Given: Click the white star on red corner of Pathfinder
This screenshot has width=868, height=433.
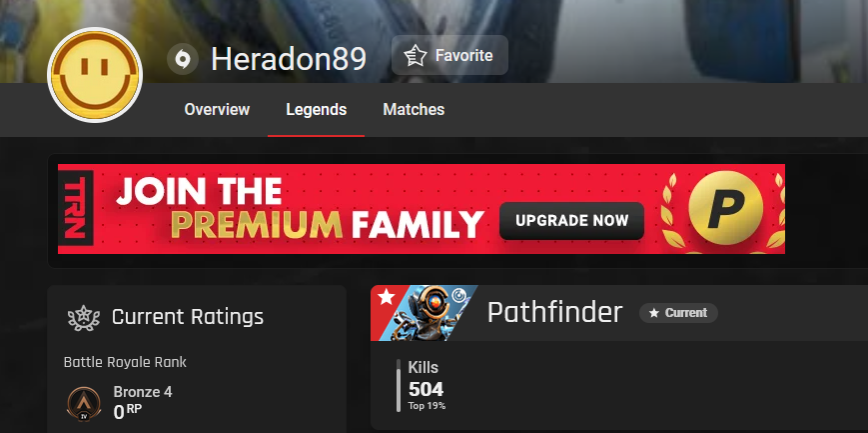Looking at the screenshot, I should 386,297.
